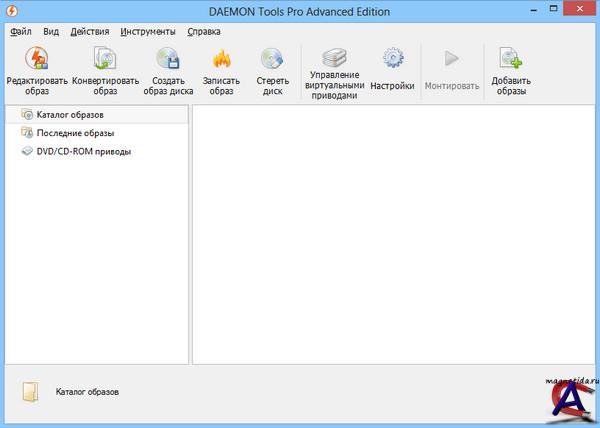The height and width of the screenshot is (428, 600).
Task: Maximize the DAEMON Tools window
Action: click(553, 9)
